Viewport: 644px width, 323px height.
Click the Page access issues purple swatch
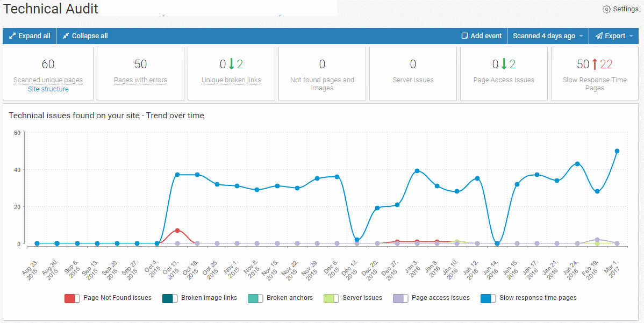tap(401, 298)
